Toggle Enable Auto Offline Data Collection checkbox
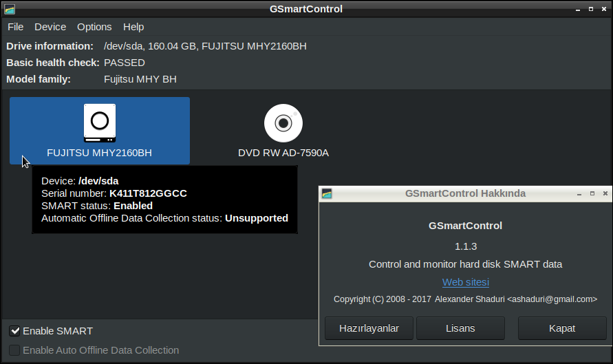Screen dimensions: 613x364 point(14,350)
